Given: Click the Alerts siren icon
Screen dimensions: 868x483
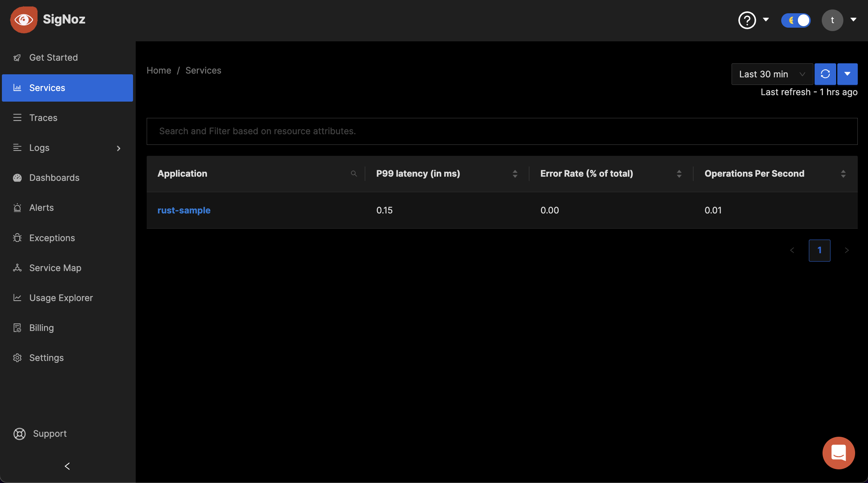Looking at the screenshot, I should coord(17,208).
